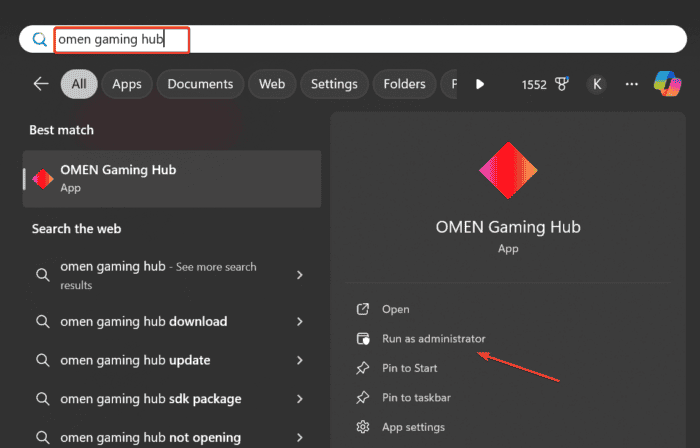The image size is (700, 448).
Task: Click the 'OMEN Gaming Hub' title in details pane
Action: pyautogui.click(x=508, y=227)
